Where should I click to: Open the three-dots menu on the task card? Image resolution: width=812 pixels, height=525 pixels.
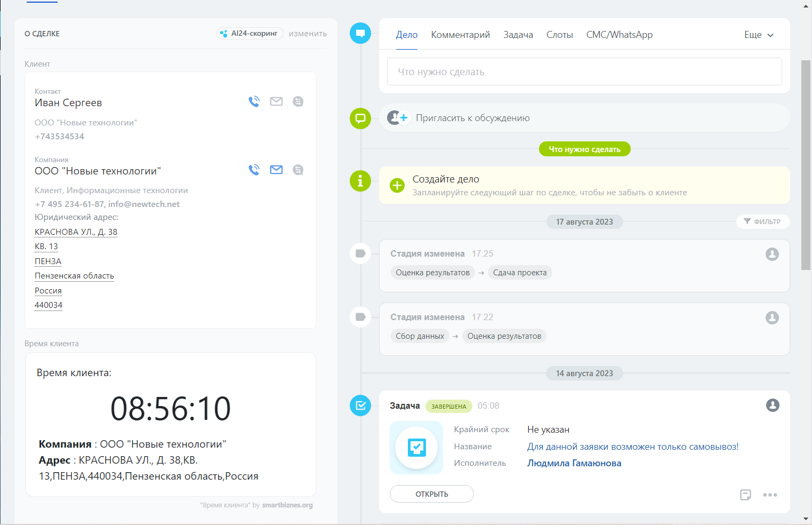[x=770, y=495]
